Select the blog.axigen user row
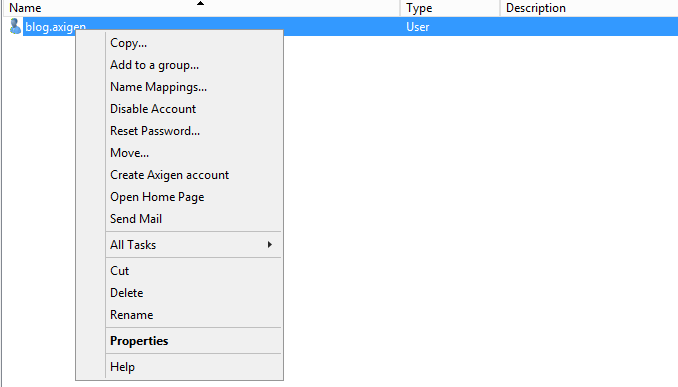This screenshot has width=678, height=387. click(x=350, y=26)
